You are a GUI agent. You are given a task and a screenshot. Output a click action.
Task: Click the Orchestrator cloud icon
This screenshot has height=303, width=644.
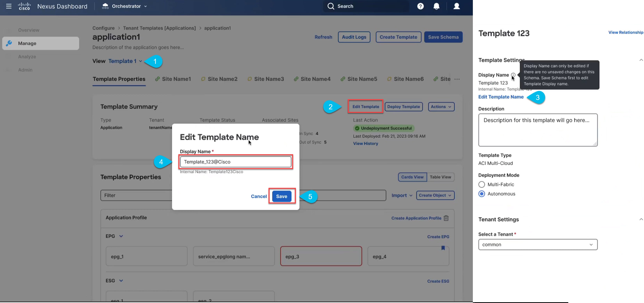click(x=105, y=6)
